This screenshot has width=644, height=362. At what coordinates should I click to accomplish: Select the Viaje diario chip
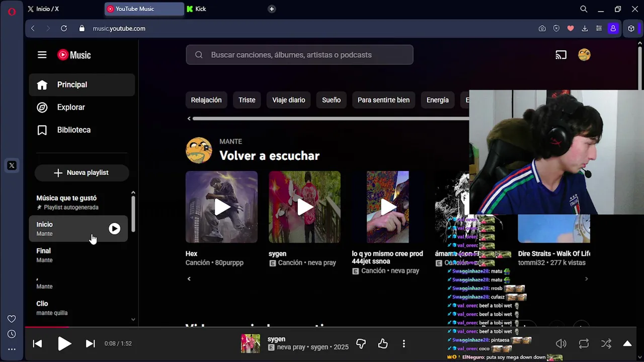[x=289, y=100]
